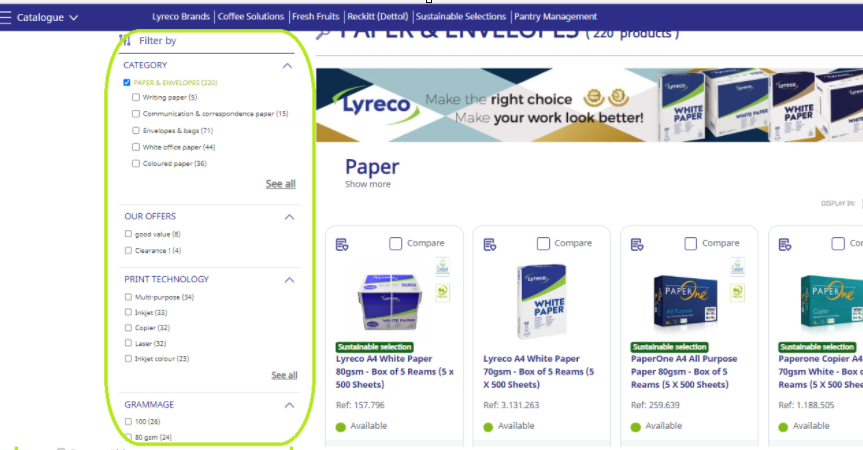This screenshot has width=863, height=450.
Task: Click Sustainable selection badge on Lyreco 80gsm
Action: click(x=374, y=347)
